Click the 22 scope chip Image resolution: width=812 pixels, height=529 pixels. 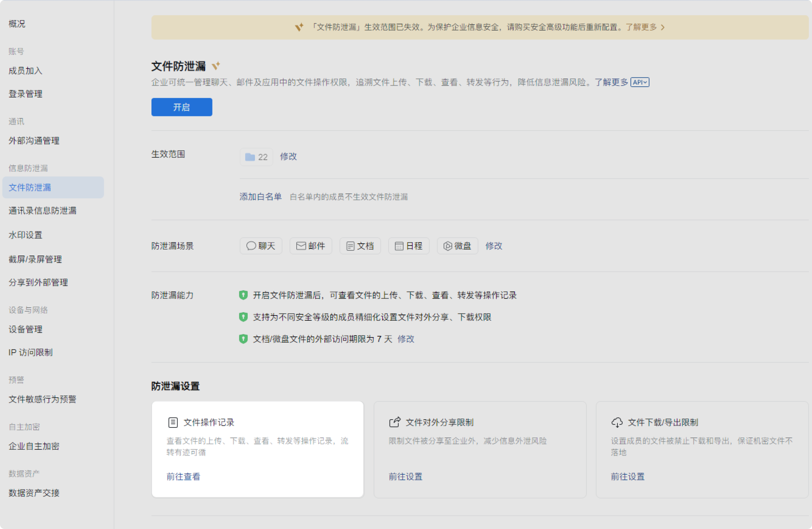[256, 157]
